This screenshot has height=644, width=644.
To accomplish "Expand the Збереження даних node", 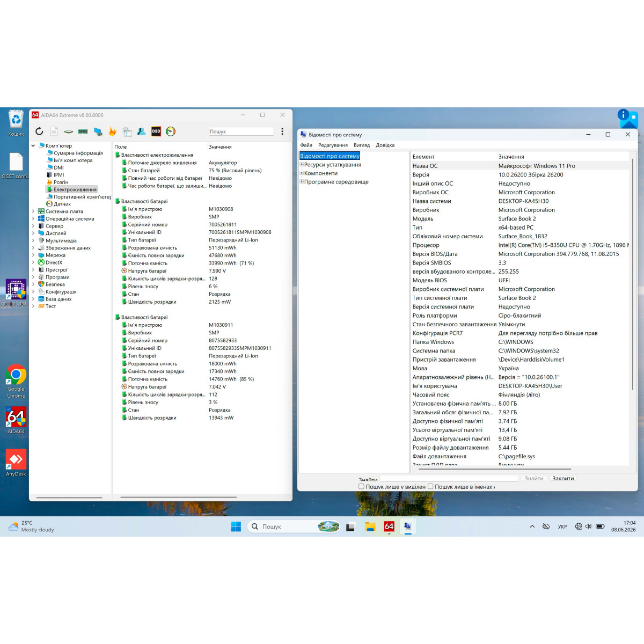I will pos(33,248).
